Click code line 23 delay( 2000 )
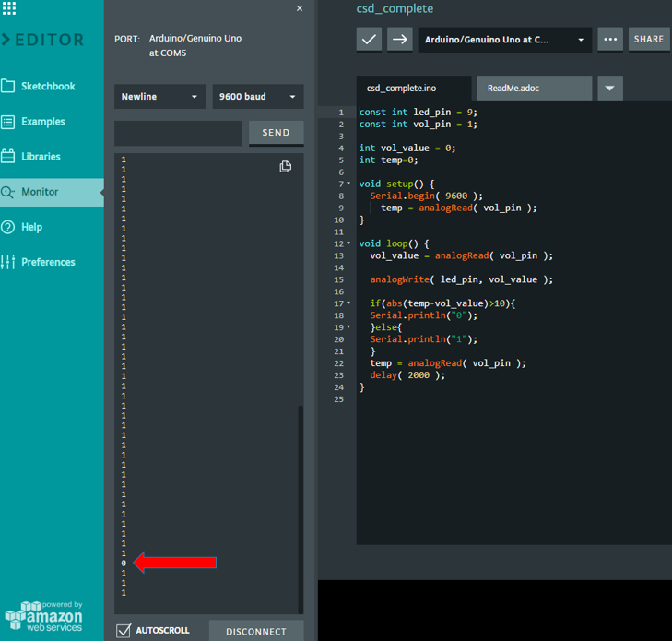The width and height of the screenshot is (672, 641). coord(407,375)
